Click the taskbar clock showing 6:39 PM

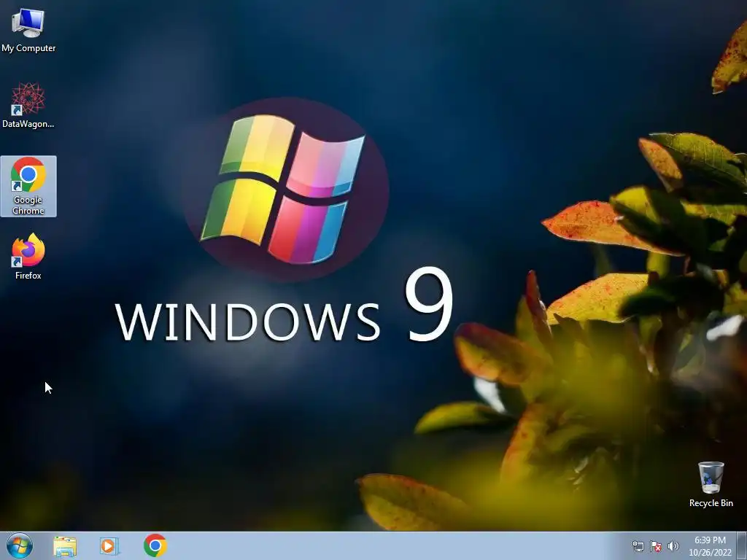pyautogui.click(x=710, y=540)
